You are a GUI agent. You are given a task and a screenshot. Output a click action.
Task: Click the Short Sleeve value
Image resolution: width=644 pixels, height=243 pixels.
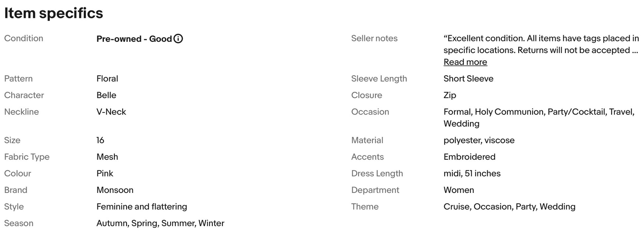468,79
